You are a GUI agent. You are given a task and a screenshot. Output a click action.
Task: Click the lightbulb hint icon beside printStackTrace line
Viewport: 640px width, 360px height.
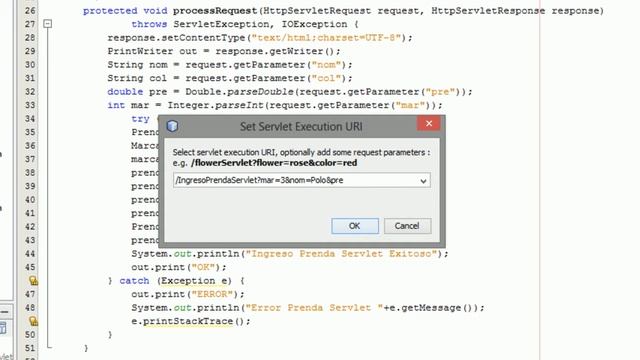(33, 321)
